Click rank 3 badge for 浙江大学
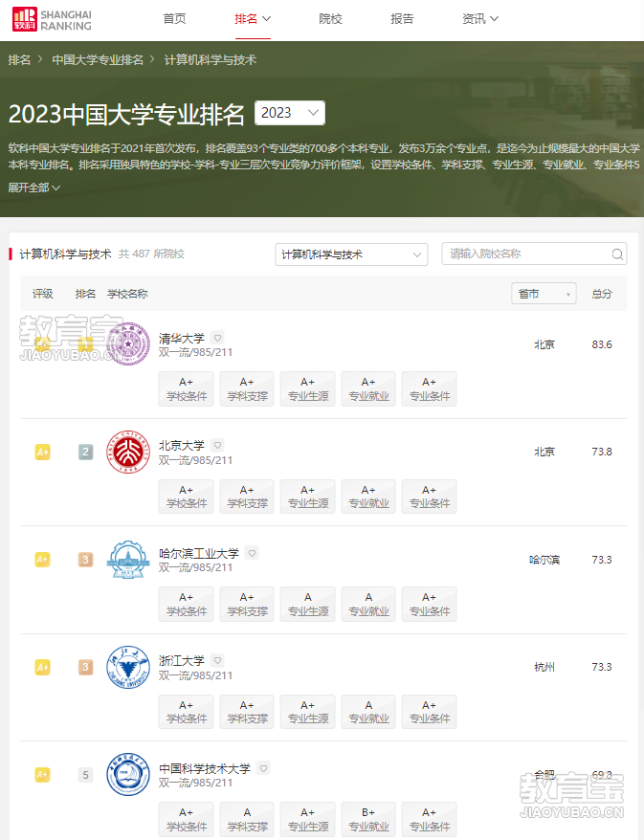Image resolution: width=644 pixels, height=840 pixels. 86,668
